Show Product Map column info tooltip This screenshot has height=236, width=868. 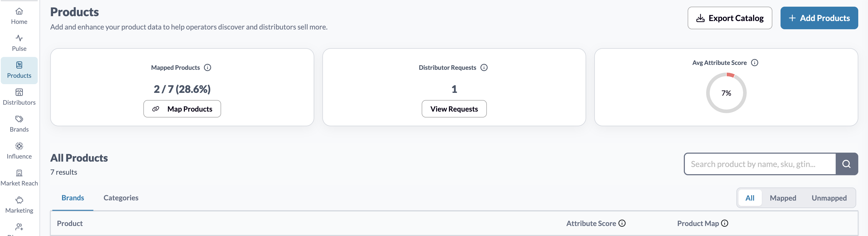pyautogui.click(x=724, y=223)
